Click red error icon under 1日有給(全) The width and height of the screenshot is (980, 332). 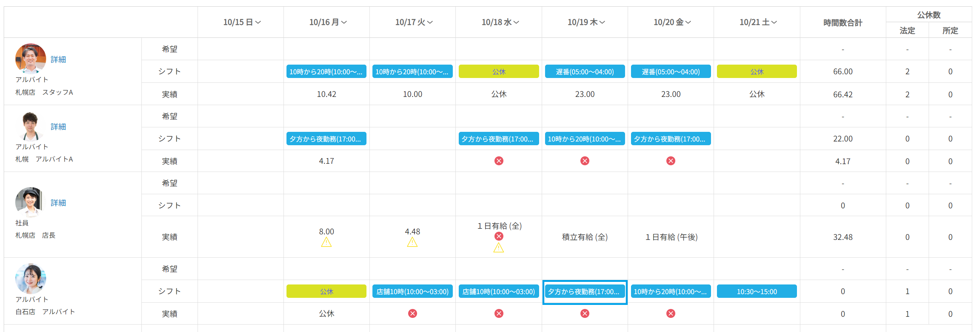point(498,236)
